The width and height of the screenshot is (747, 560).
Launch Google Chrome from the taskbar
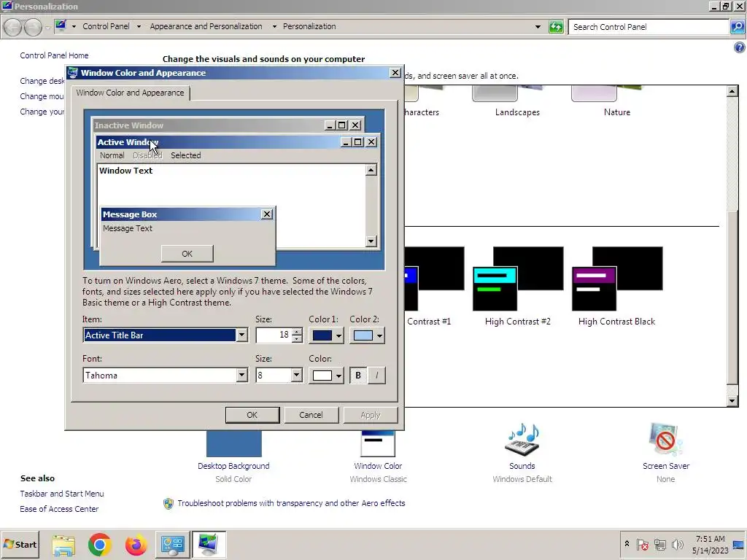tap(99, 544)
